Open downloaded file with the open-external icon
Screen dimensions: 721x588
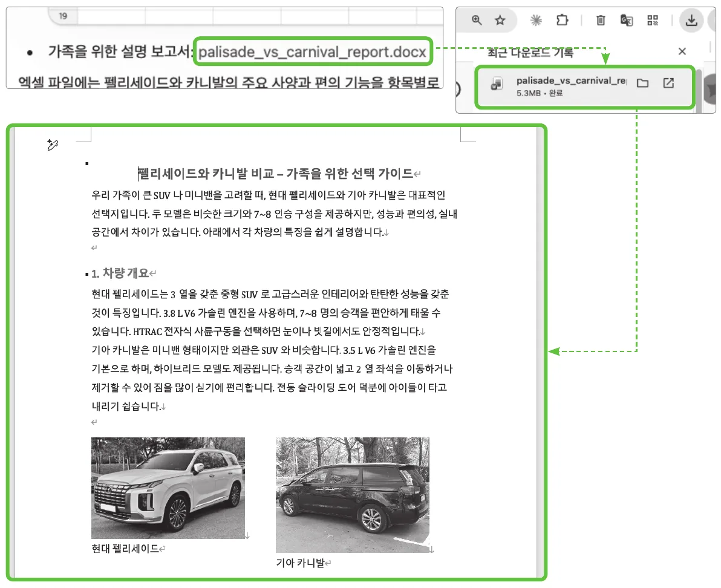tap(668, 83)
